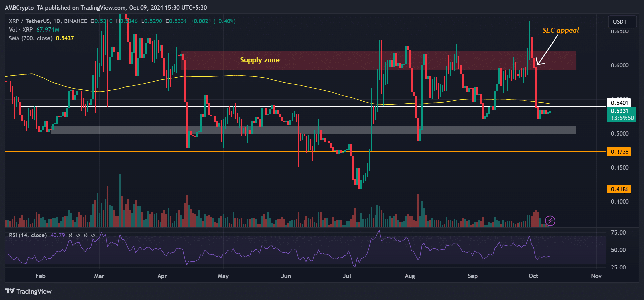
Task: Open the USDT currency selector
Action: (x=623, y=22)
